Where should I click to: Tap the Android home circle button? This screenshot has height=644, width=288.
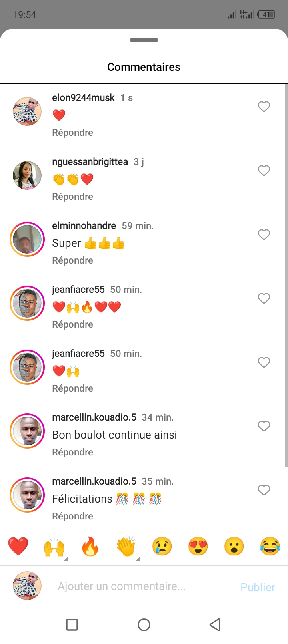click(x=144, y=624)
